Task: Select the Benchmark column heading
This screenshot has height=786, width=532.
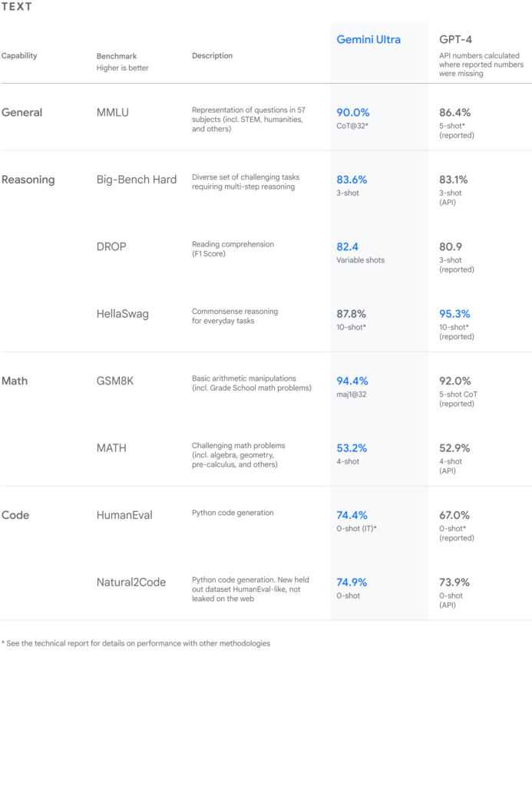Action: click(115, 56)
